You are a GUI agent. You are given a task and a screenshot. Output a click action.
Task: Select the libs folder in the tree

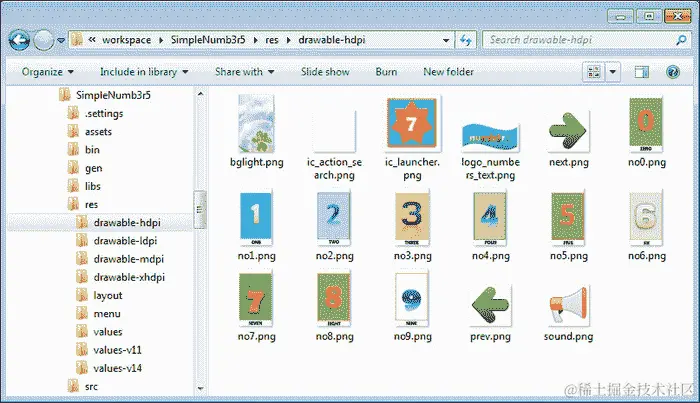84,186
